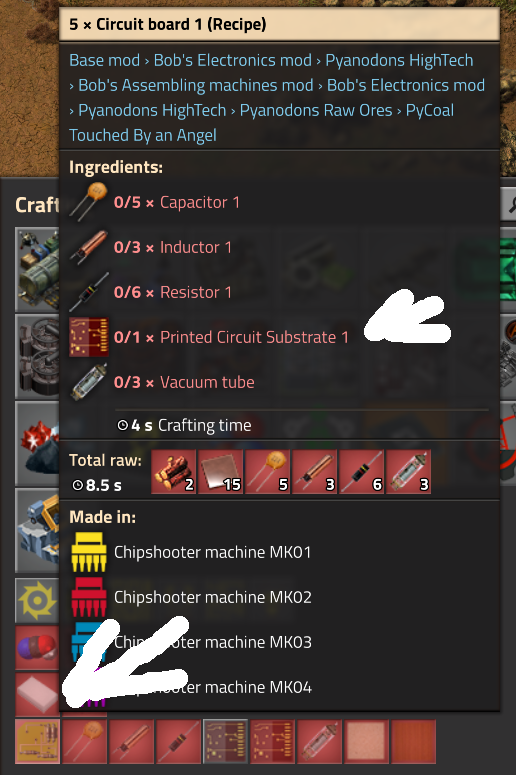The width and height of the screenshot is (516, 775).
Task: Select the red printed circuit substrate recipe
Action: pyautogui.click(x=272, y=741)
